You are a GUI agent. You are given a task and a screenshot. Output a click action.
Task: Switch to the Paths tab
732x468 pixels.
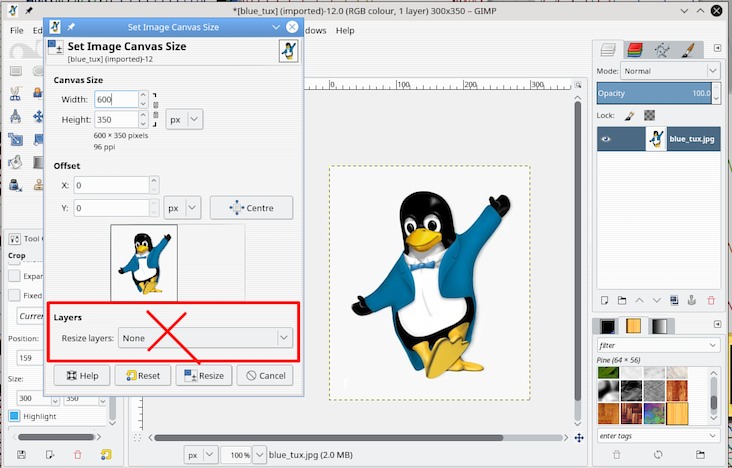pos(662,50)
